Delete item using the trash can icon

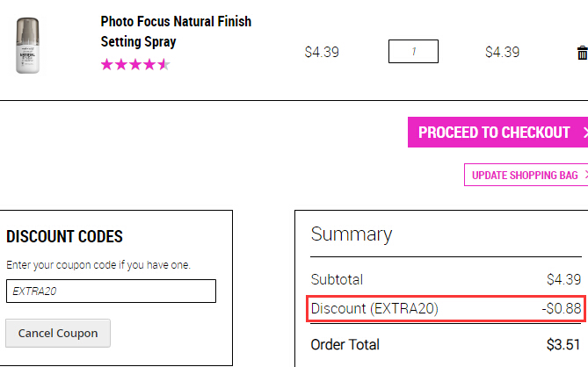click(583, 53)
